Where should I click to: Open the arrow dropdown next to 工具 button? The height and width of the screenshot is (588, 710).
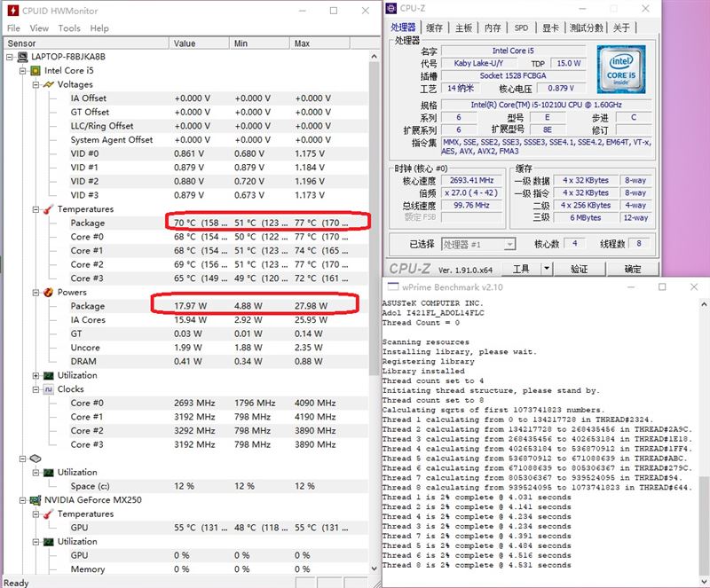pos(547,269)
